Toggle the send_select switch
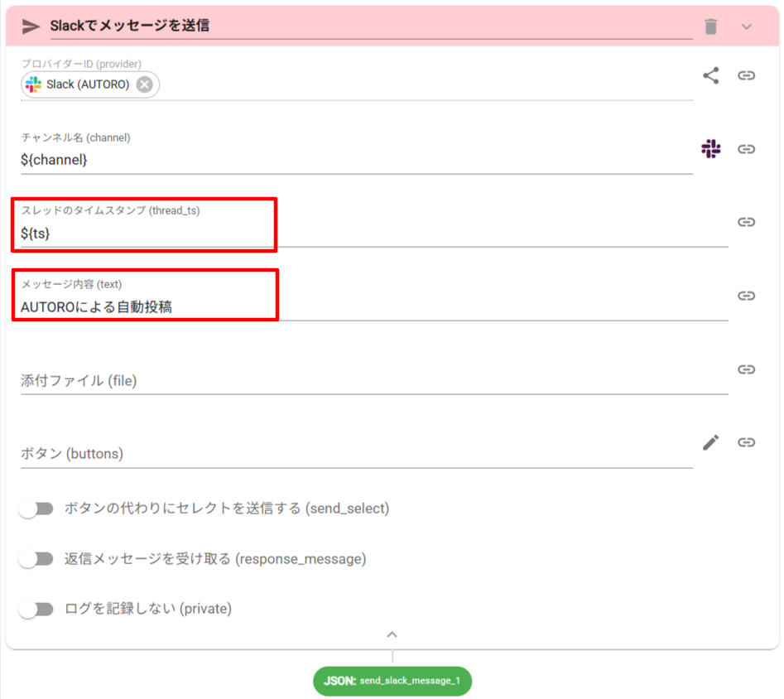The height and width of the screenshot is (699, 784). coord(36,509)
